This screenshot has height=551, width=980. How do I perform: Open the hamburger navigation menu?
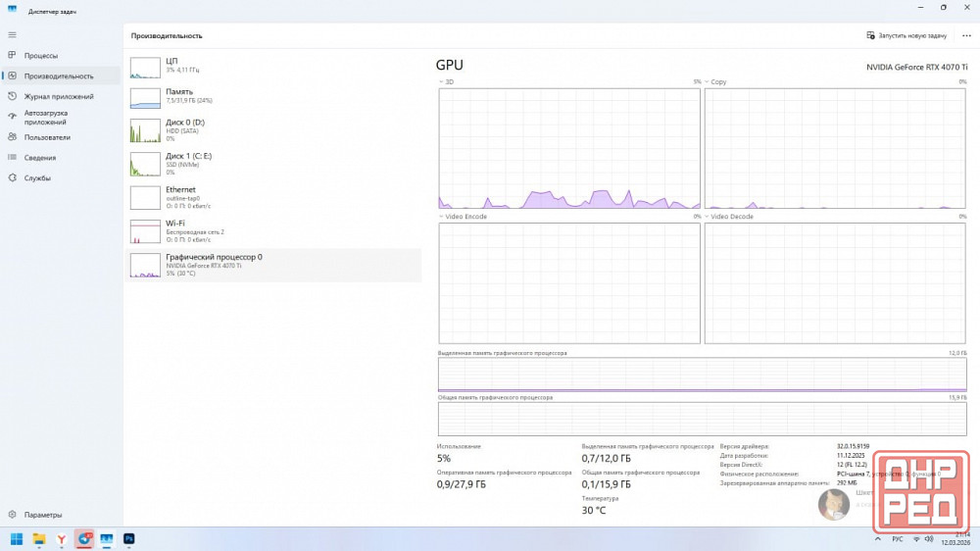point(12,34)
